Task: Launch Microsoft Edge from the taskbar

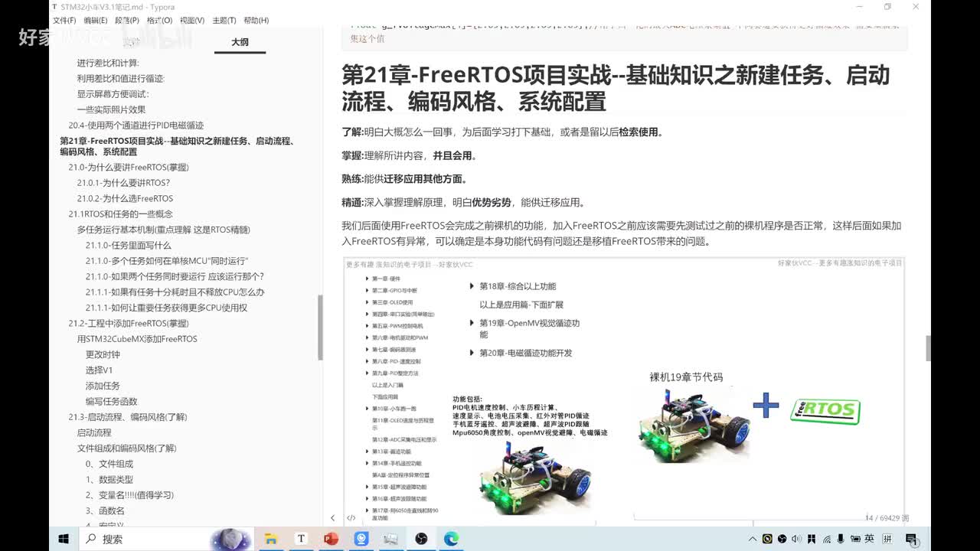Action: 451,539
